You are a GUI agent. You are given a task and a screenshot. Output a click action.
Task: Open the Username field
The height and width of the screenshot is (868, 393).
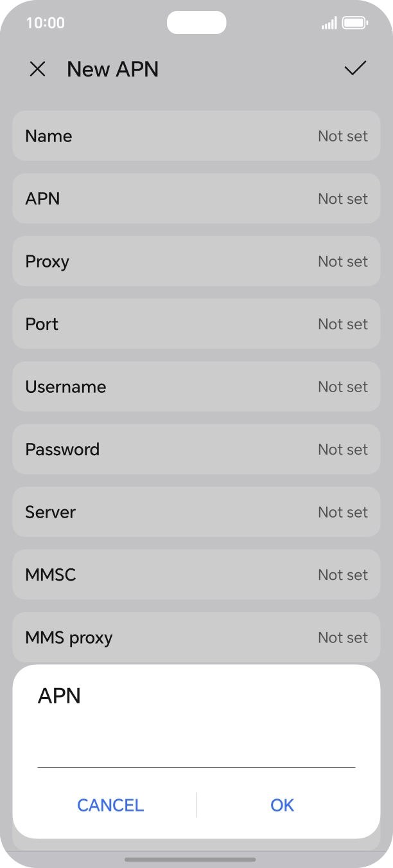[196, 386]
